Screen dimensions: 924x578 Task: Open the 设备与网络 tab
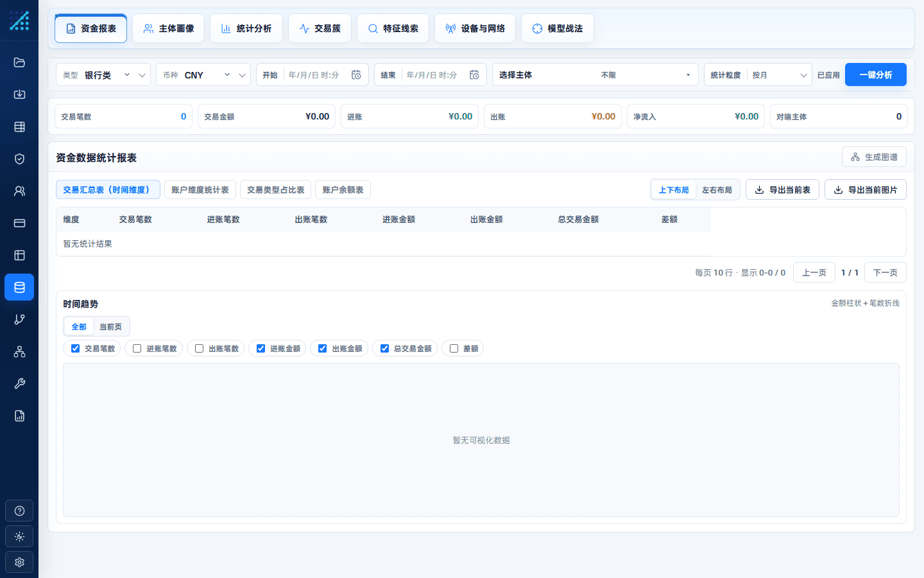(475, 28)
